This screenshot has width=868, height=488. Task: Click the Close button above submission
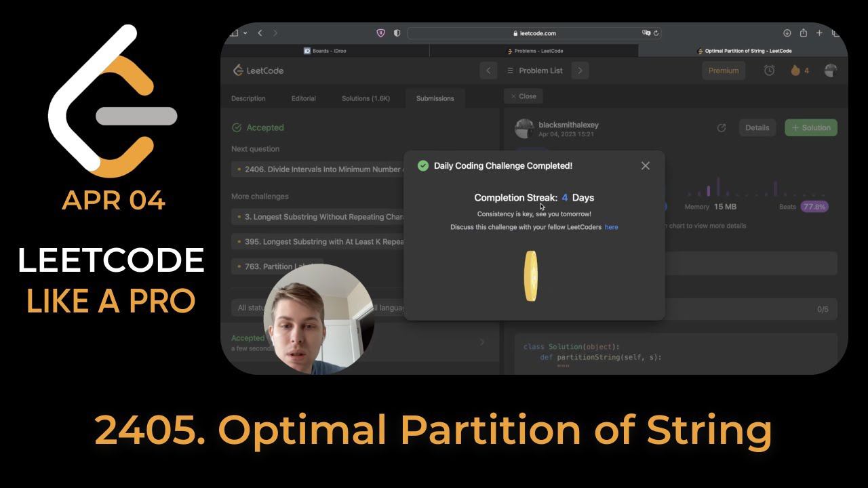pyautogui.click(x=523, y=96)
